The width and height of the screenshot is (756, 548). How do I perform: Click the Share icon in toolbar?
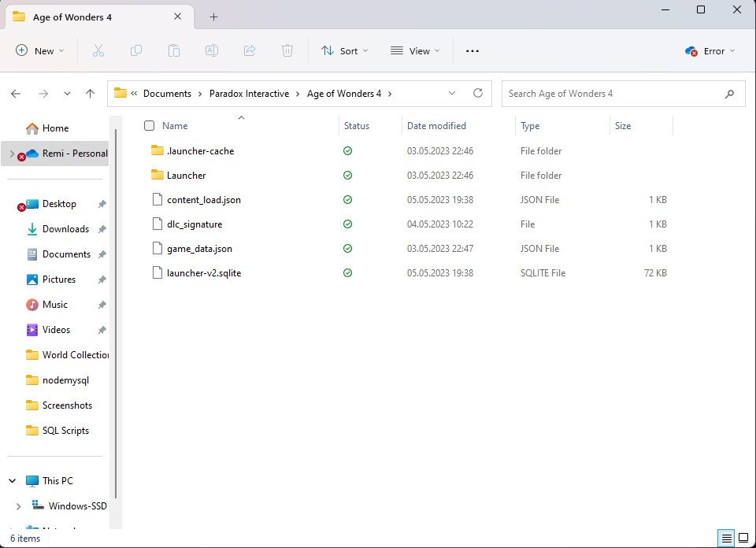tap(250, 50)
